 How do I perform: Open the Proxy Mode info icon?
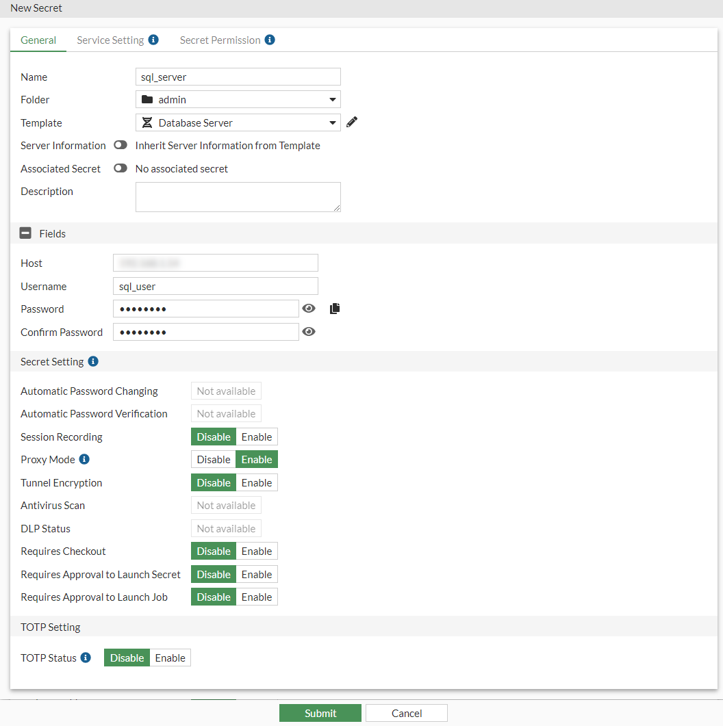pos(86,459)
